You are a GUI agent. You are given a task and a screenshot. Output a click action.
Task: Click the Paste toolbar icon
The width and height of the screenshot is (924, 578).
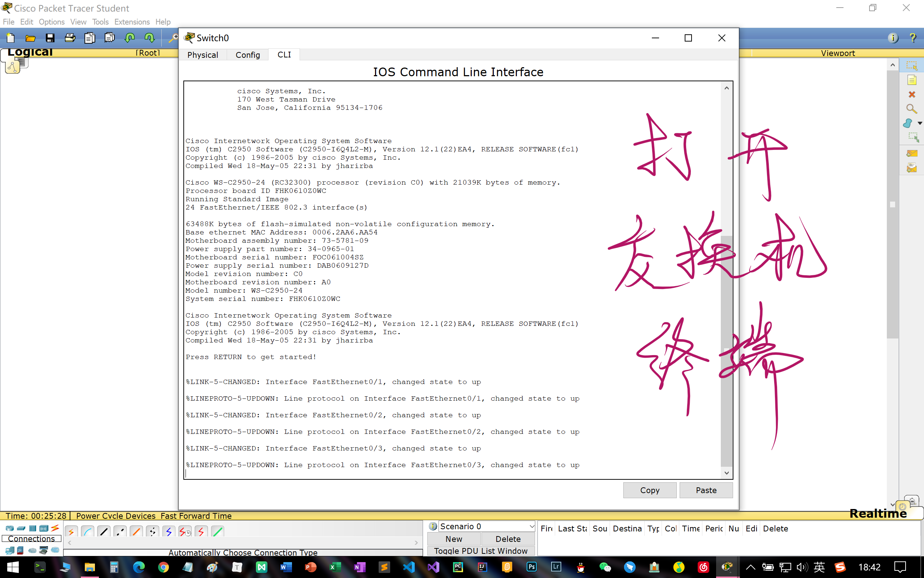[110, 38]
